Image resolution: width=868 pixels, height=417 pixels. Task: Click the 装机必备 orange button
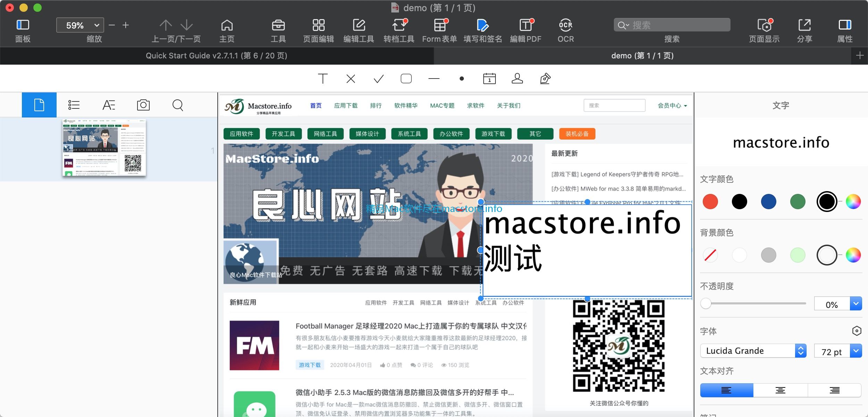point(577,134)
